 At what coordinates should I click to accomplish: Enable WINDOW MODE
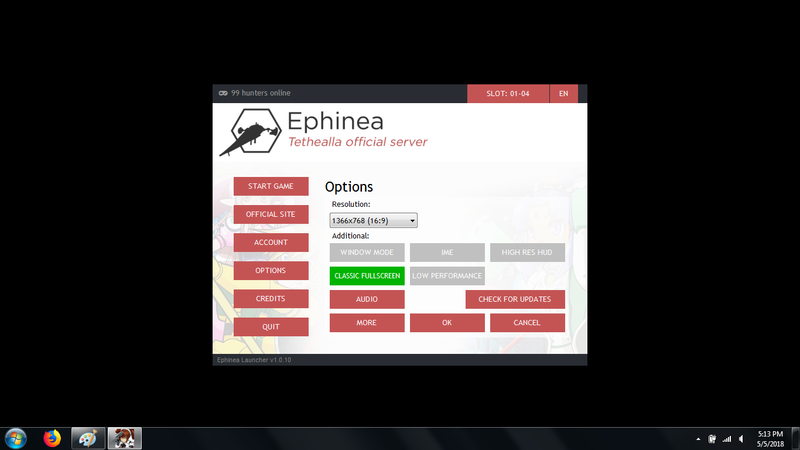pyautogui.click(x=367, y=252)
